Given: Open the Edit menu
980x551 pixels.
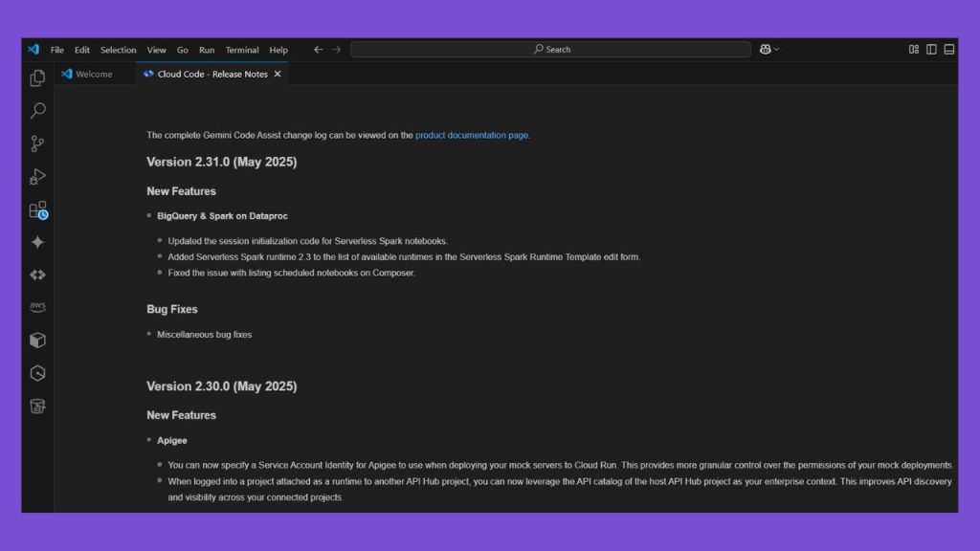Looking at the screenshot, I should [x=82, y=50].
